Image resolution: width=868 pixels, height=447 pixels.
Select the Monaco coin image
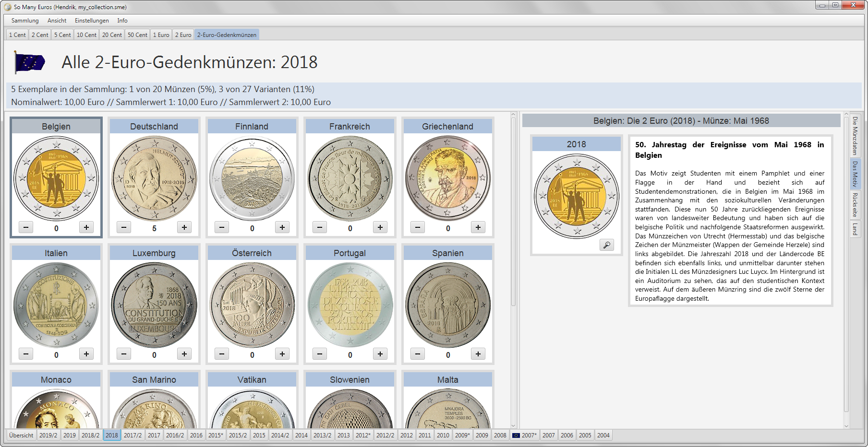[x=56, y=409]
